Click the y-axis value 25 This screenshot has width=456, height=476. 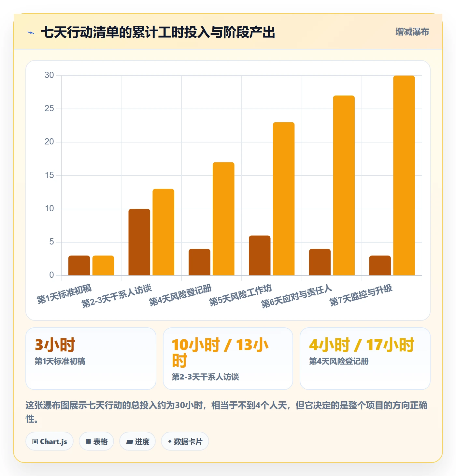49,109
